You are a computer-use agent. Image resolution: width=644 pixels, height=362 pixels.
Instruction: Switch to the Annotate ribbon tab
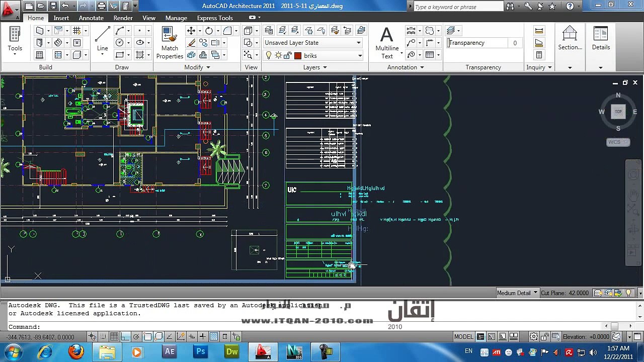click(91, 18)
